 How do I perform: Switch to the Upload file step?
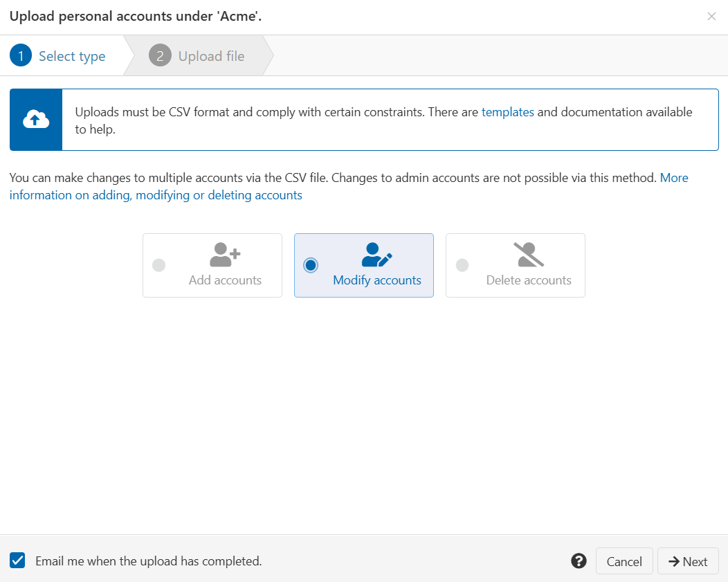[197, 55]
